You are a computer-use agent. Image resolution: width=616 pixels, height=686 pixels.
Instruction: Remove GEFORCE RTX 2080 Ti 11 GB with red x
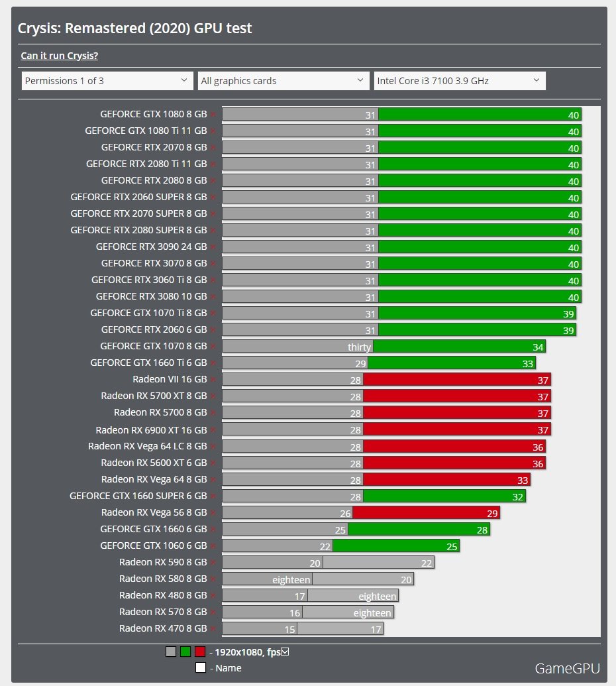(x=213, y=164)
